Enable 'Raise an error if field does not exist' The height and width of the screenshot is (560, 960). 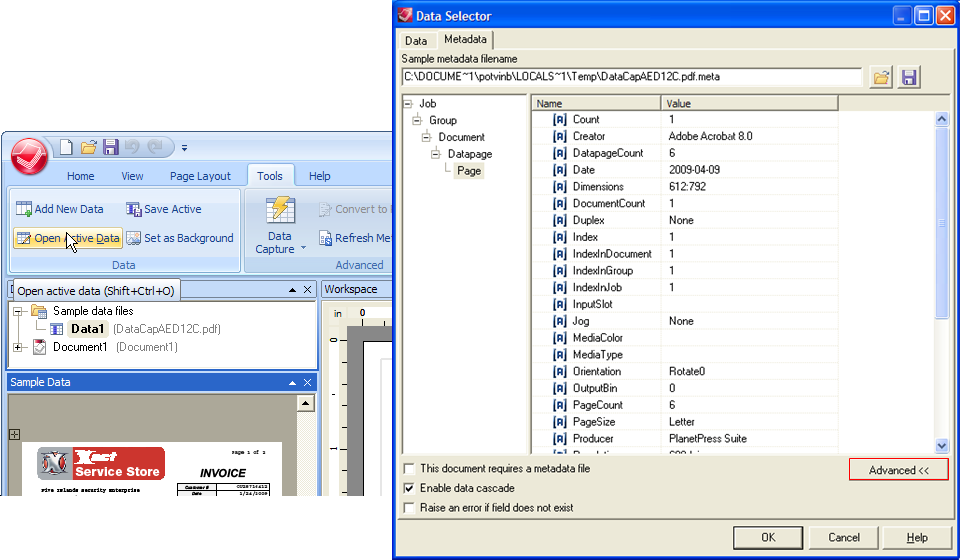tap(408, 508)
